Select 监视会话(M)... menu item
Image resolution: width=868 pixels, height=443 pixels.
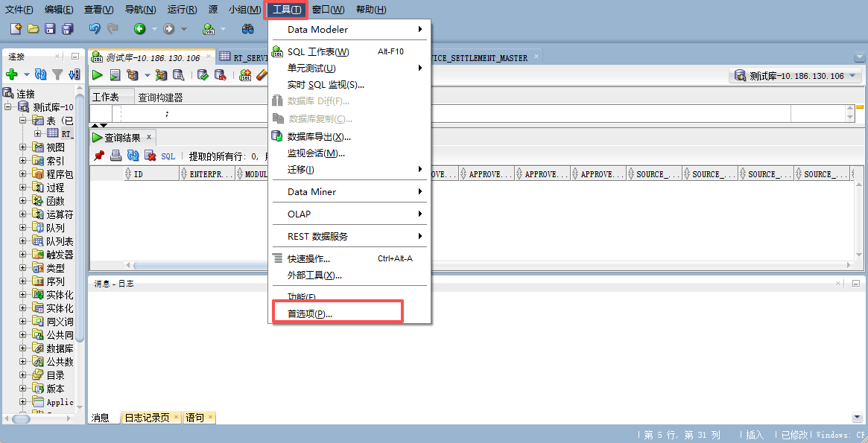[349, 153]
